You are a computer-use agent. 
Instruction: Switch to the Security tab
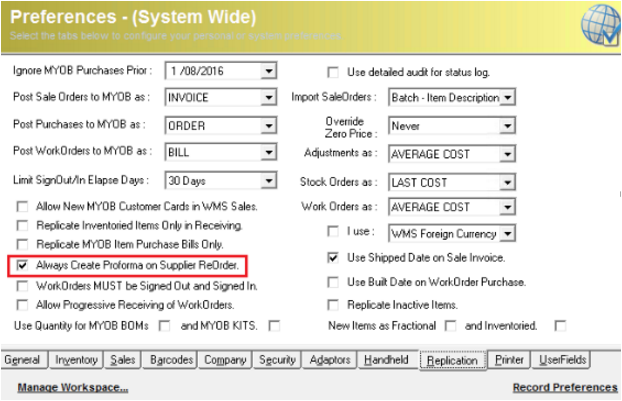coord(277,360)
